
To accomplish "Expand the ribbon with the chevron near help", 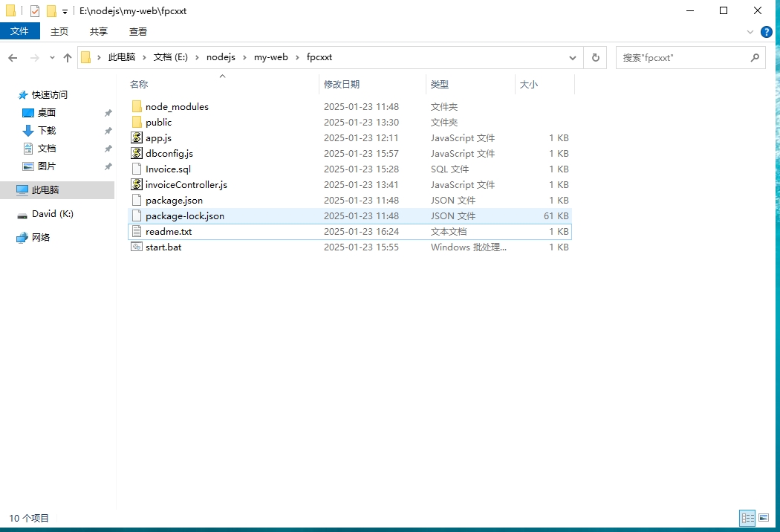I will 750,32.
